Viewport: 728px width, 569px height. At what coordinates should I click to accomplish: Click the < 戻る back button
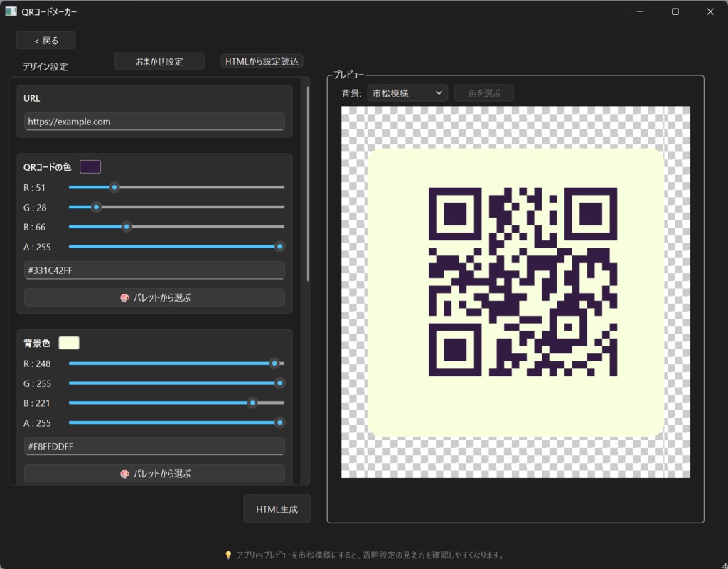(x=46, y=41)
